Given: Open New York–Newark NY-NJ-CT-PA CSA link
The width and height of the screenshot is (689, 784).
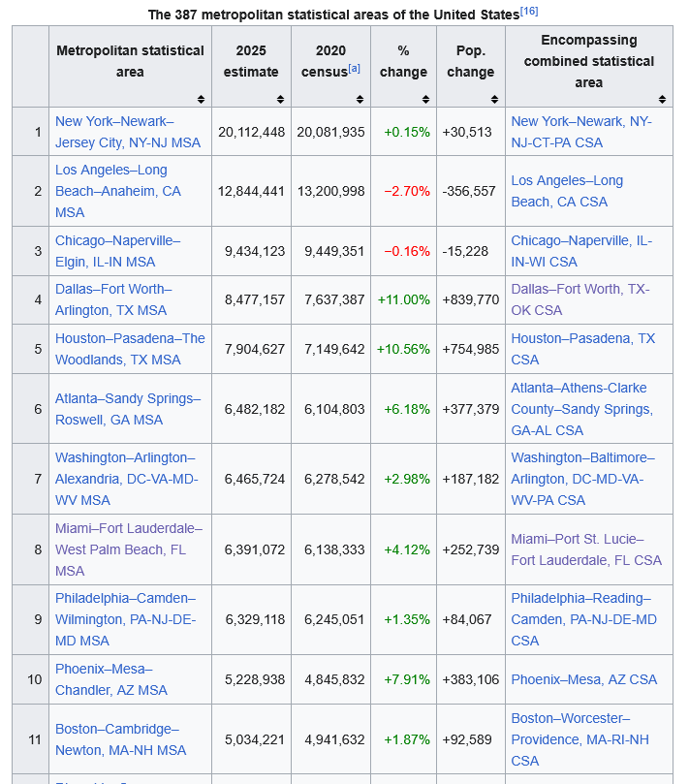Looking at the screenshot, I should tap(581, 132).
